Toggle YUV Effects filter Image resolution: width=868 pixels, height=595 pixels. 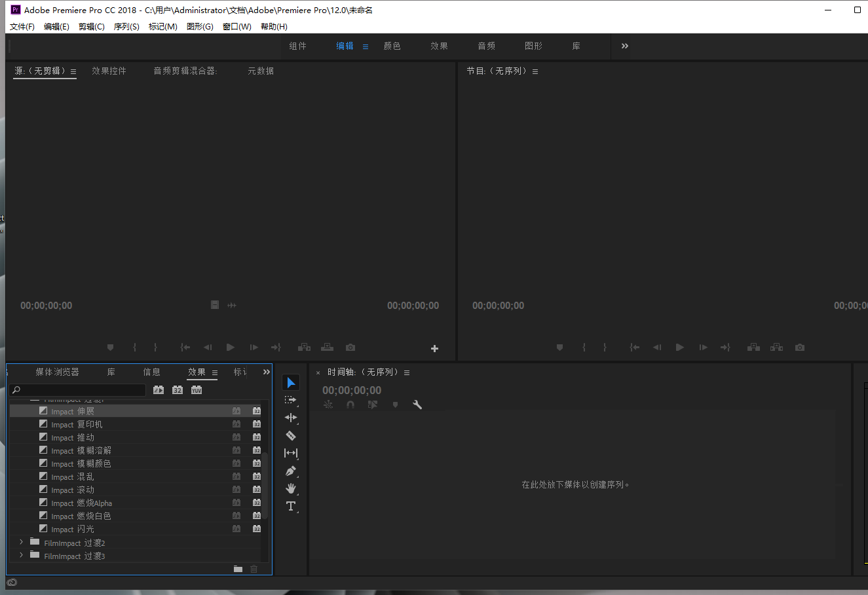[197, 389]
